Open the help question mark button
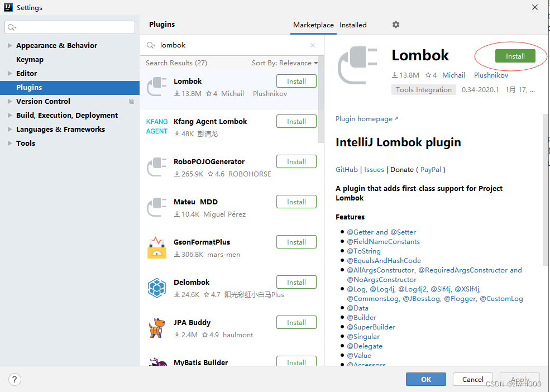This screenshot has width=550, height=392. [15, 379]
